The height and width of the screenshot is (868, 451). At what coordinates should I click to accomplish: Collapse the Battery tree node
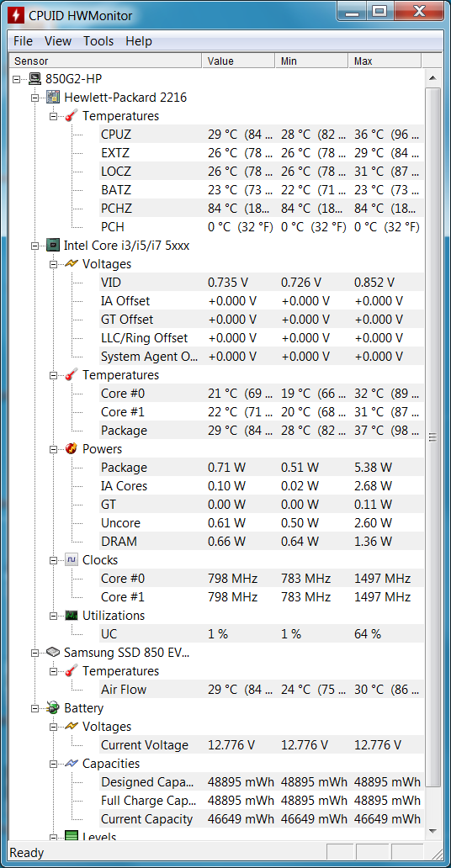34,707
